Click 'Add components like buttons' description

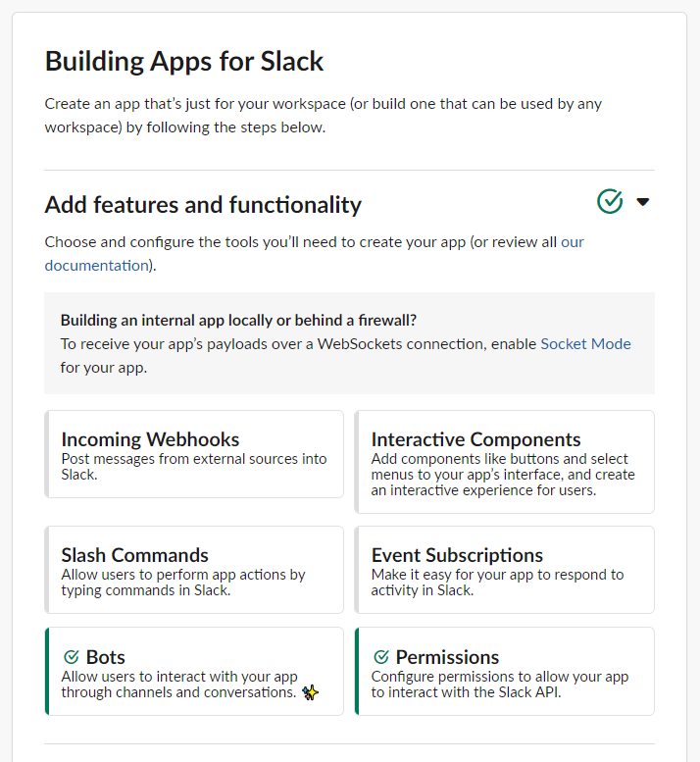[503, 475]
